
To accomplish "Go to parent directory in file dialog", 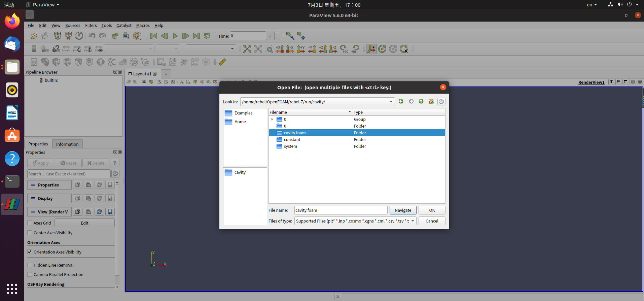I will tap(421, 101).
